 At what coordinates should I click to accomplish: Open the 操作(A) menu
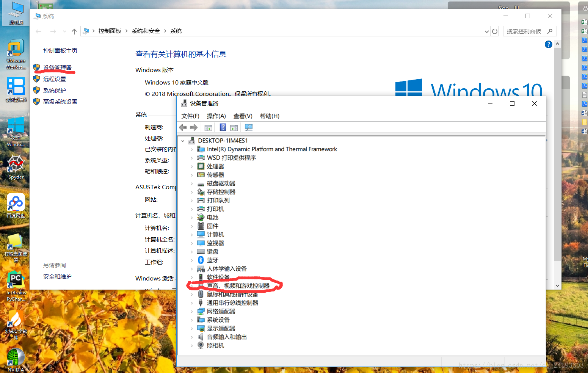click(x=216, y=116)
